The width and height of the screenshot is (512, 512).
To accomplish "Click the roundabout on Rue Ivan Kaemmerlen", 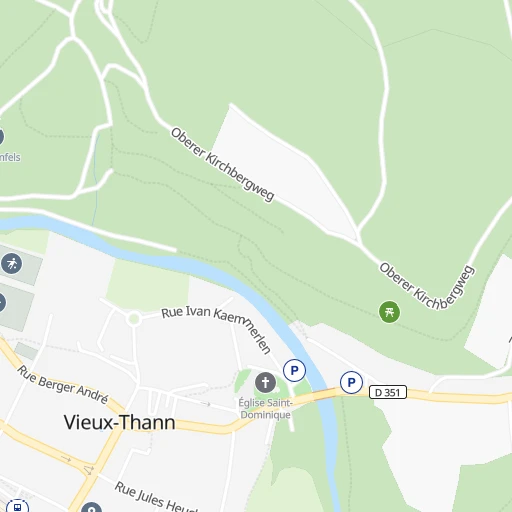I will tap(134, 319).
